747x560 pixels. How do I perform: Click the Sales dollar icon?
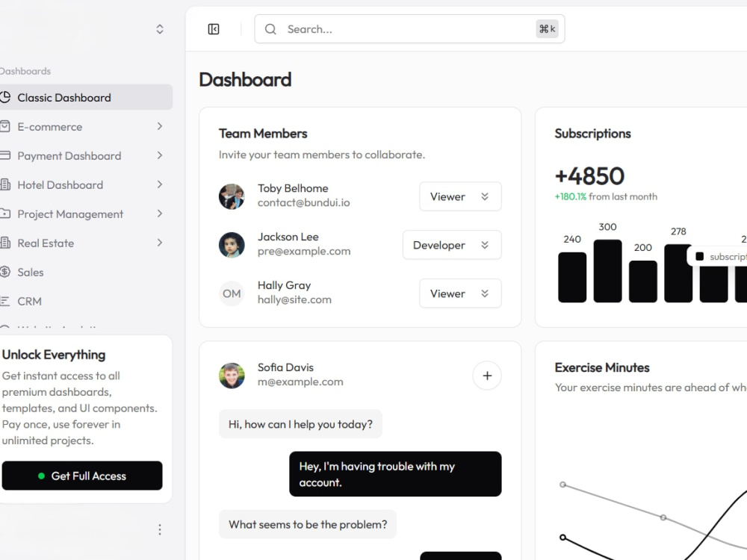click(x=4, y=272)
